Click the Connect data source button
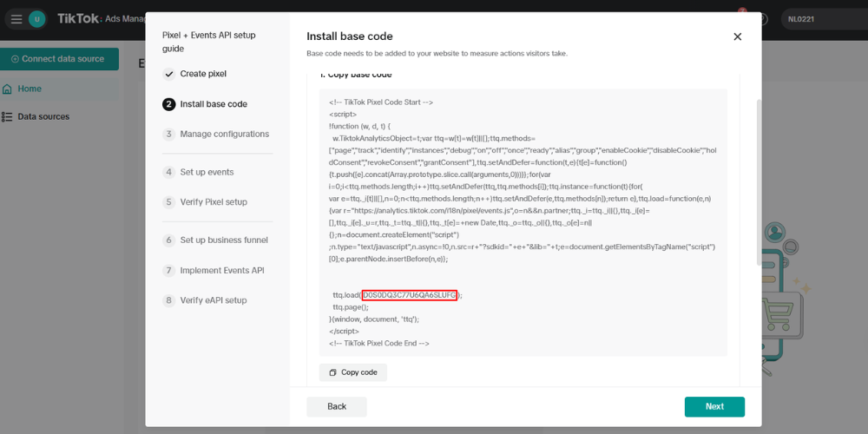Screen dimensions: 868x434 point(59,59)
